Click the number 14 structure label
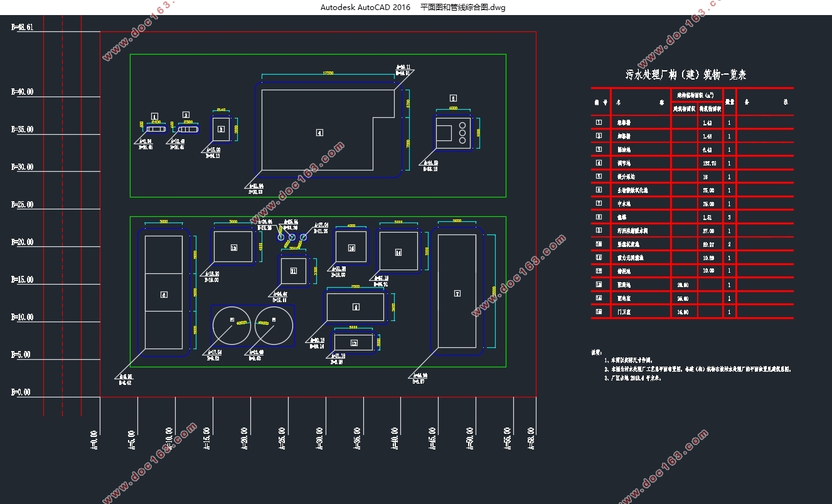Viewport: 832px width, 504px height. pos(398,252)
